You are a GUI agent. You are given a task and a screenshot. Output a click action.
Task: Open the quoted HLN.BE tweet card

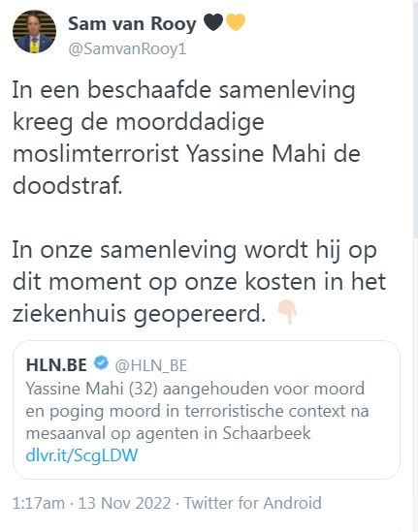(x=207, y=410)
